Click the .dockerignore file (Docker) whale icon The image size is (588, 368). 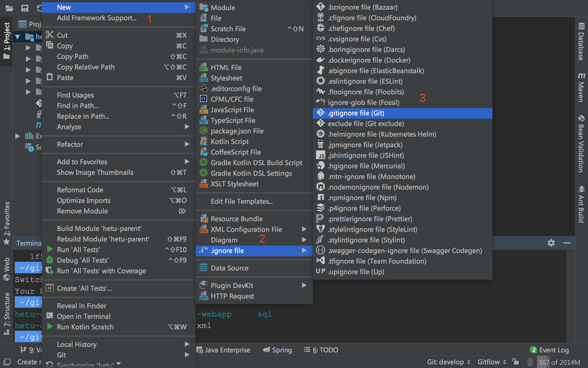point(320,60)
